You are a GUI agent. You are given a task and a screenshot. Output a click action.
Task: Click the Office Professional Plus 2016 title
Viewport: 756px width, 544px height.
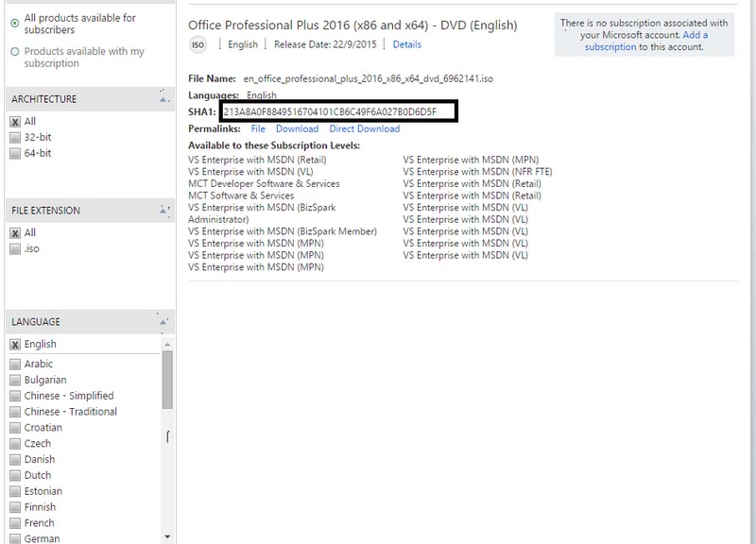[x=352, y=25]
